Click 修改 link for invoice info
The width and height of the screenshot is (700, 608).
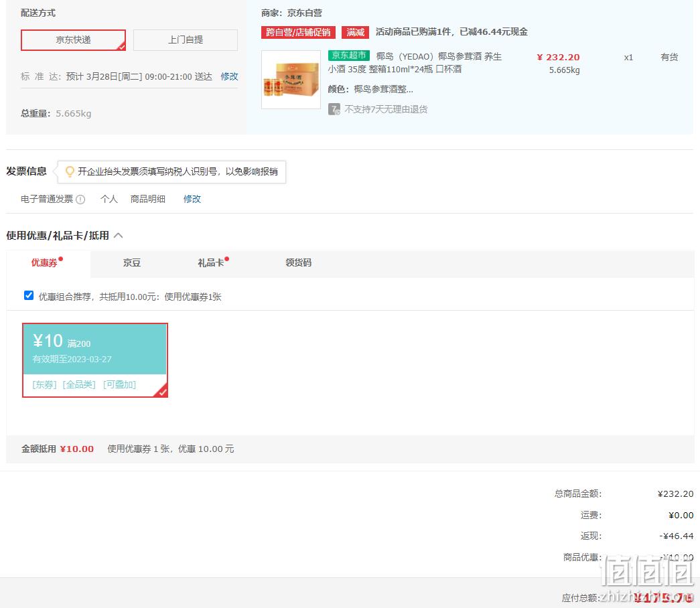pos(192,199)
